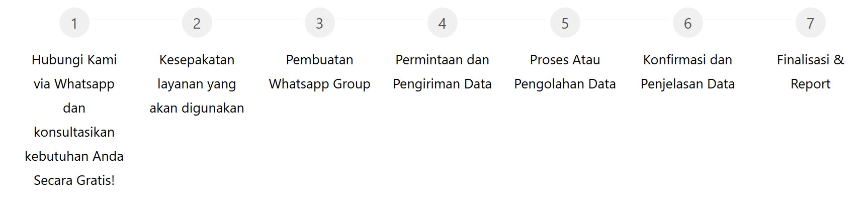Select the step 2 number circle

tap(197, 23)
